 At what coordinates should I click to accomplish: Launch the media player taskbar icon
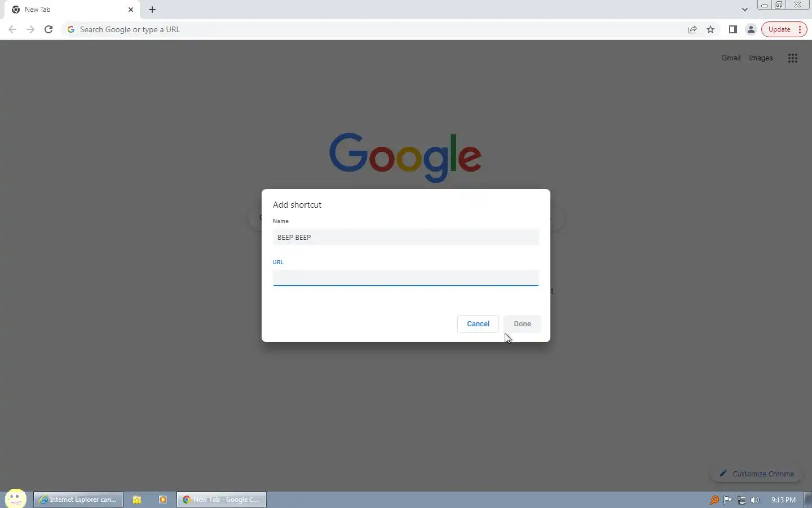point(163,500)
